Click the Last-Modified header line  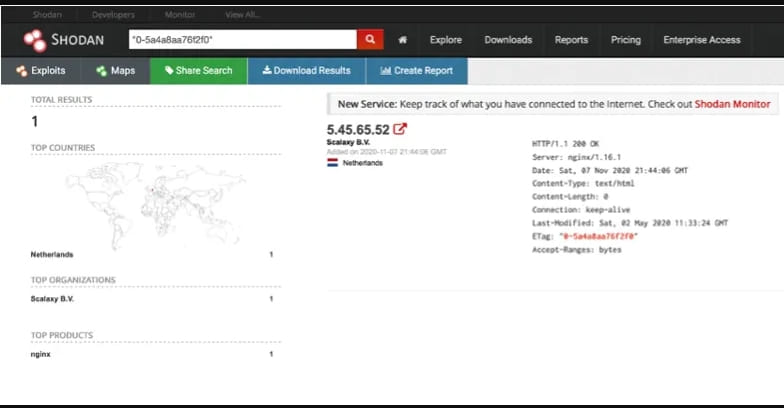pyautogui.click(x=630, y=223)
